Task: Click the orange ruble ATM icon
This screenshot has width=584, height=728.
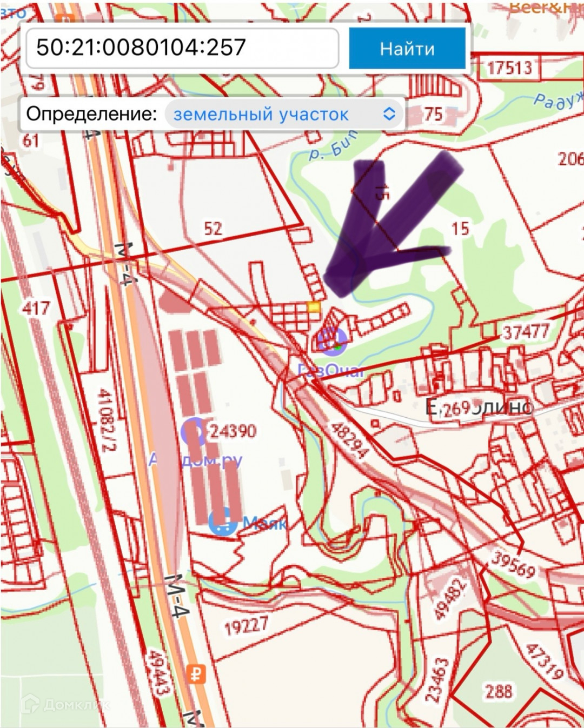Action: [196, 674]
